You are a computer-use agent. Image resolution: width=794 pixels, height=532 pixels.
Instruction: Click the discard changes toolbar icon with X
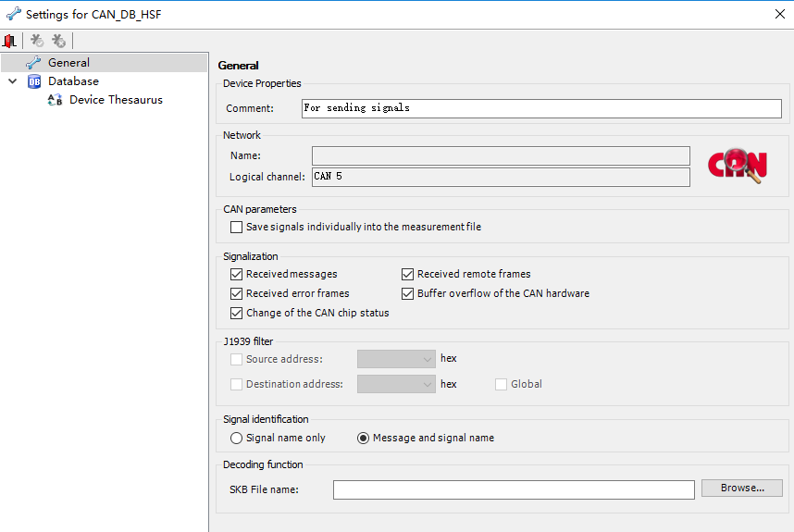(x=58, y=41)
